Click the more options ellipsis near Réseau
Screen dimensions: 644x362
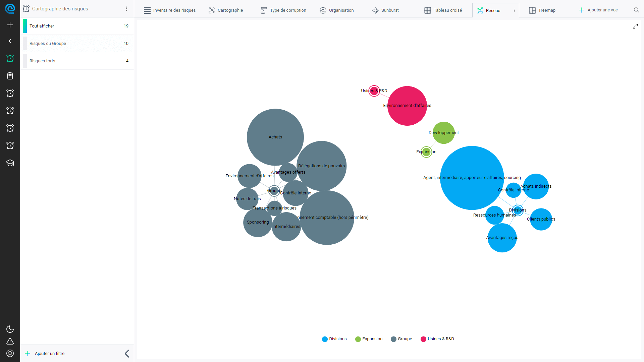point(514,10)
